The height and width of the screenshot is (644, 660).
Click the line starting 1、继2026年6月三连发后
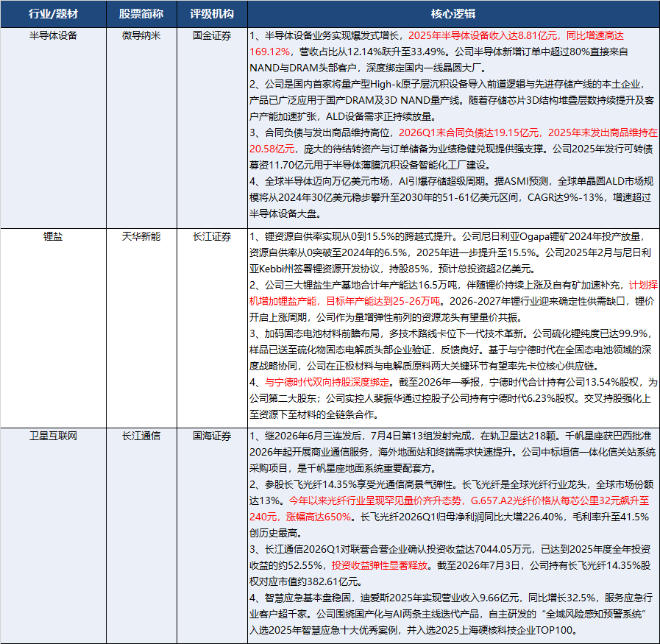click(x=450, y=436)
